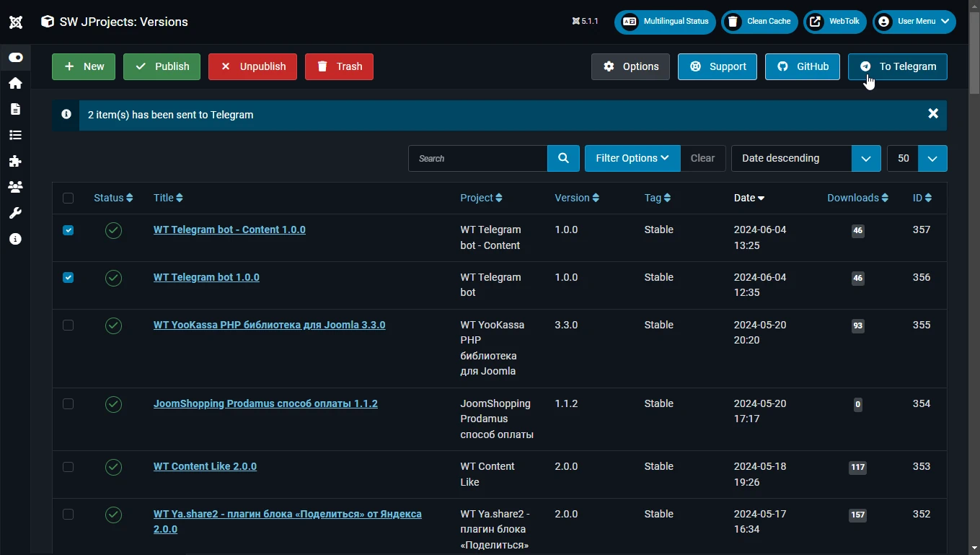
Task: Open the JoomShopping Prodamus 1.1.2 title link
Action: [x=265, y=403]
